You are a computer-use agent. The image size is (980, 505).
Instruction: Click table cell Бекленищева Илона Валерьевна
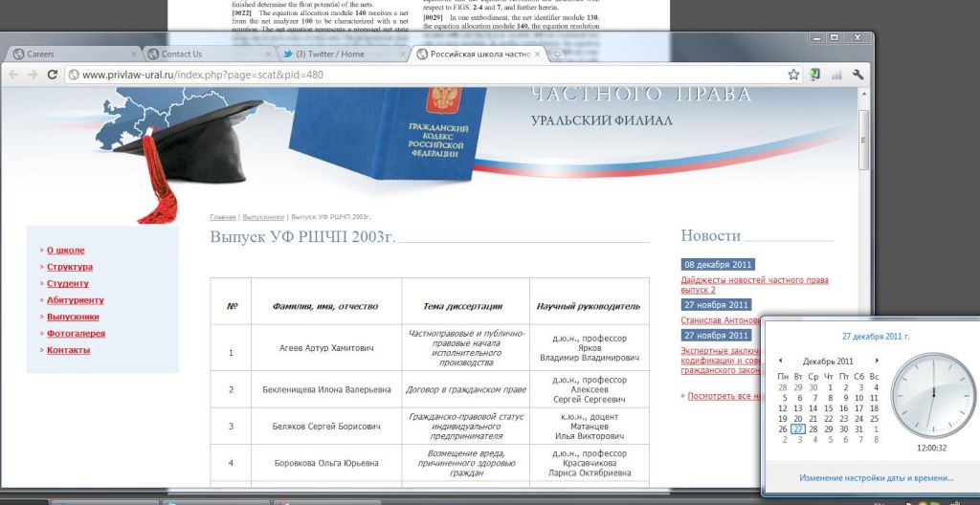coord(326,389)
